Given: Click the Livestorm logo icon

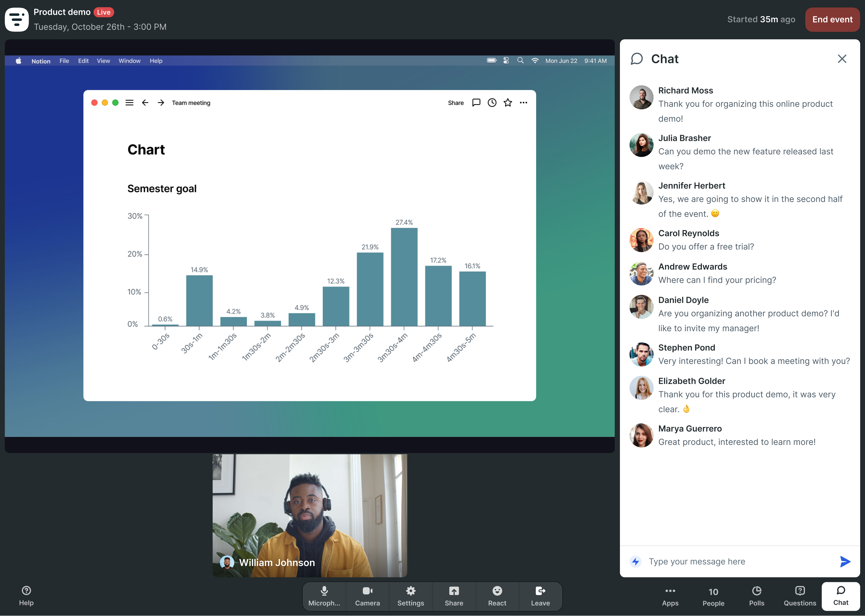Looking at the screenshot, I should tap(17, 19).
